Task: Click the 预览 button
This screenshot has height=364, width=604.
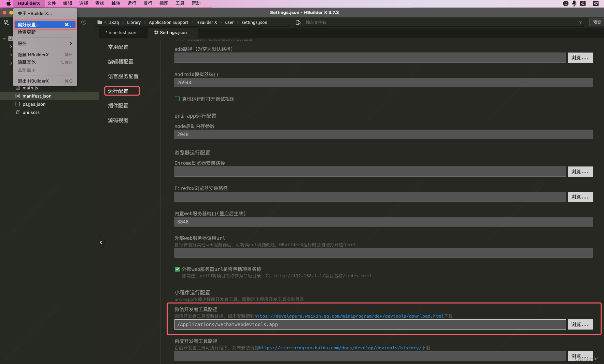Action: coord(597,23)
